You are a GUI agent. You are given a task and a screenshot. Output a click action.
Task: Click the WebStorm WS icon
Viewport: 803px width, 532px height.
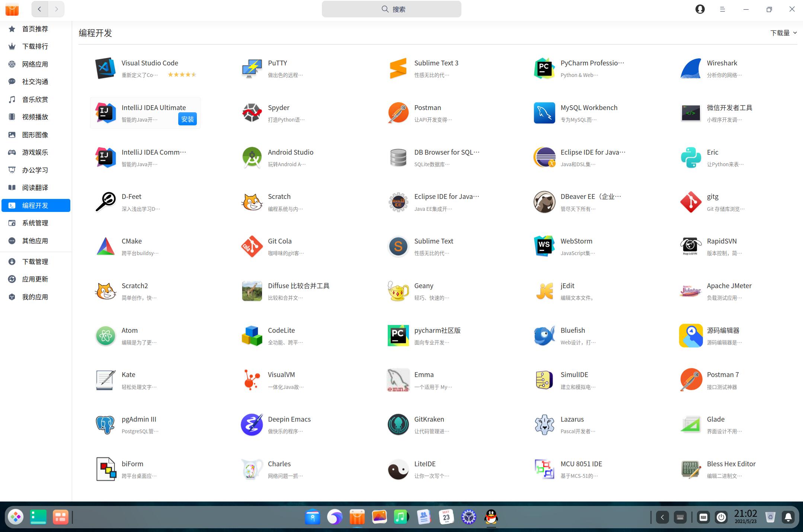coord(544,246)
